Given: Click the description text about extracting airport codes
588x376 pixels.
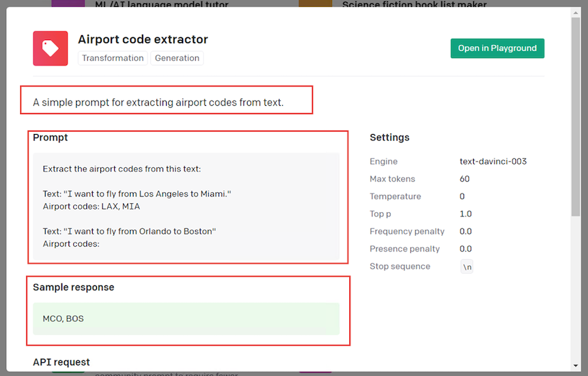Looking at the screenshot, I should [x=158, y=103].
